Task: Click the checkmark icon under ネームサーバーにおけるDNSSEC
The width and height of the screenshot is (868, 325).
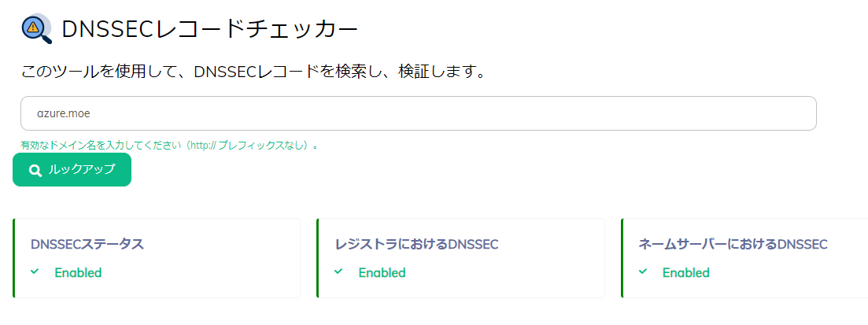Action: coord(643,271)
